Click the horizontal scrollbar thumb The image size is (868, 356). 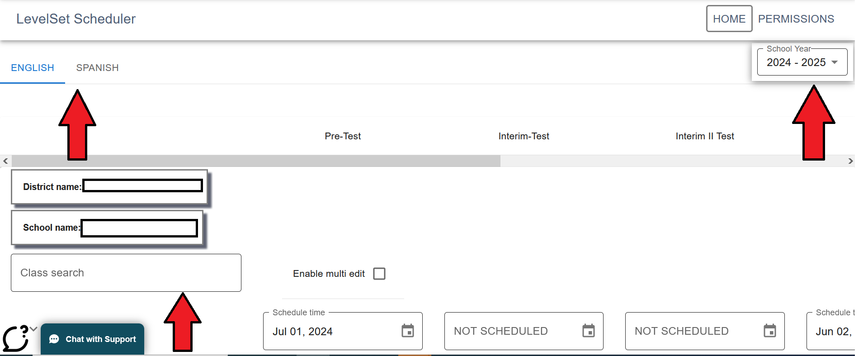[x=256, y=161]
